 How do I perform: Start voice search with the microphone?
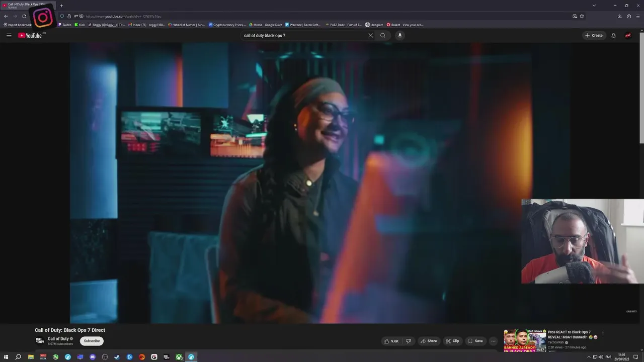tap(400, 35)
